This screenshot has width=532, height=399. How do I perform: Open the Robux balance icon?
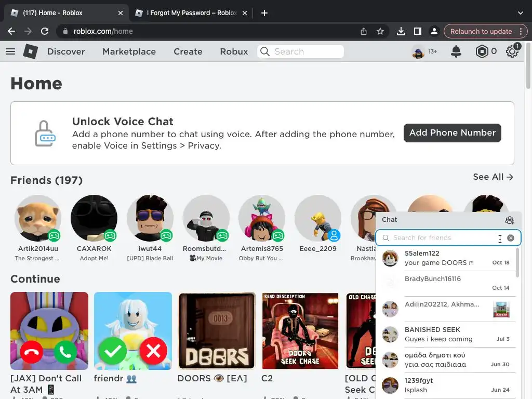482,51
